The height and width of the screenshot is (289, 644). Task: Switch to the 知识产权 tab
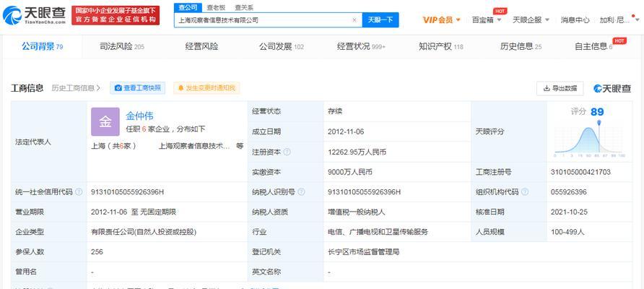(440, 47)
